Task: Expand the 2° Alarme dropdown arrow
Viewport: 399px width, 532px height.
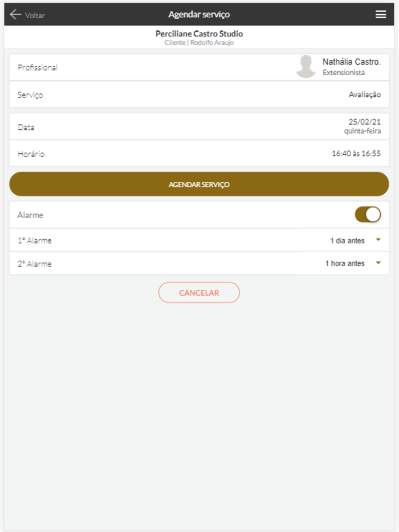Action: pos(378,263)
